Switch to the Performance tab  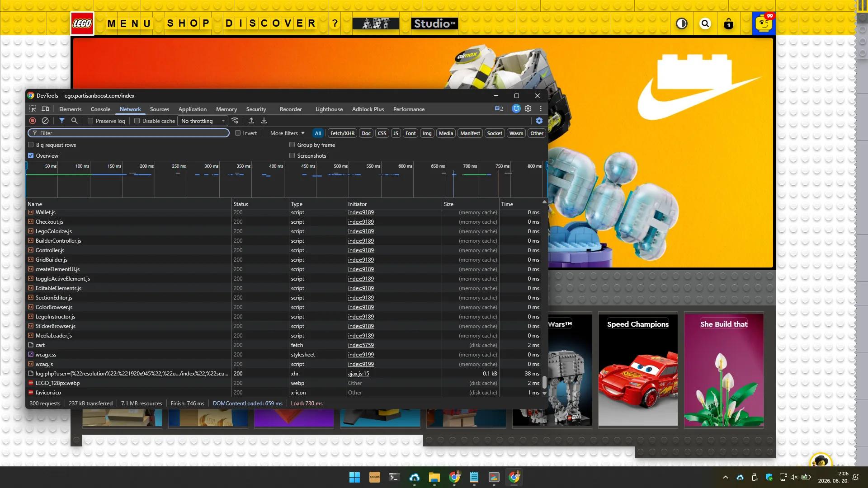[x=409, y=109]
